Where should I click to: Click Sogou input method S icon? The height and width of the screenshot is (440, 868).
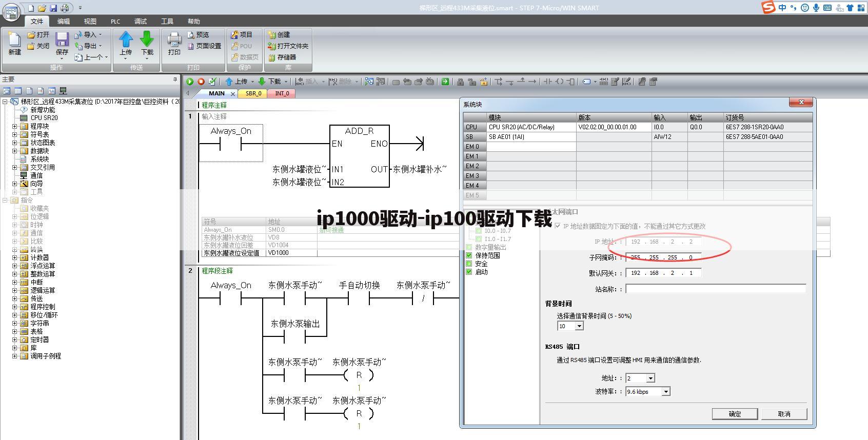(768, 7)
